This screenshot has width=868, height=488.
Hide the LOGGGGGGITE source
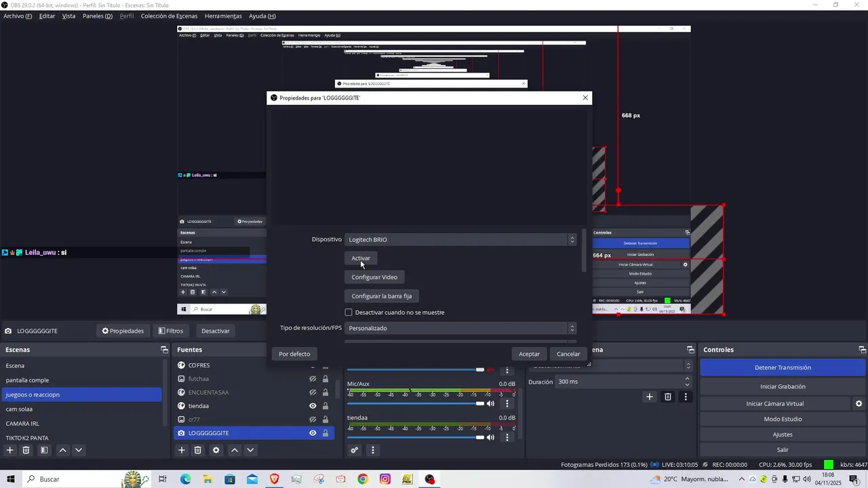point(313,433)
